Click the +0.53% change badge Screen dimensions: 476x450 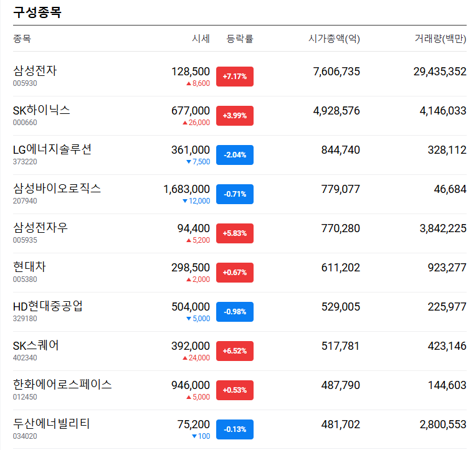point(235,390)
